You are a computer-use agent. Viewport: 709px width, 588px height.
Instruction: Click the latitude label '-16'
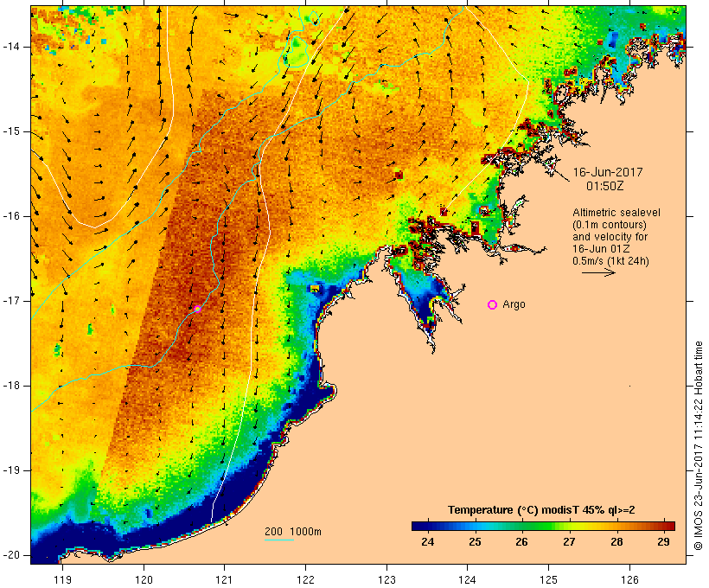tap(11, 216)
